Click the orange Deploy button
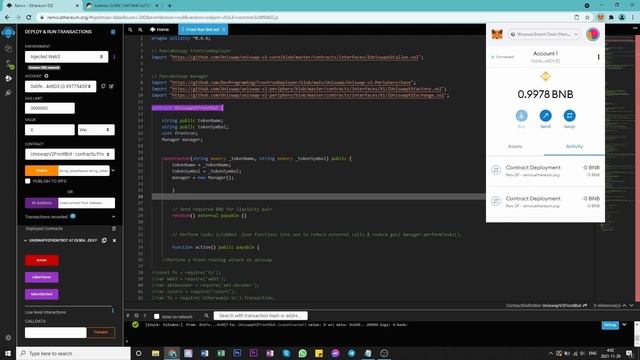This screenshot has height=360, width=640. (x=42, y=171)
